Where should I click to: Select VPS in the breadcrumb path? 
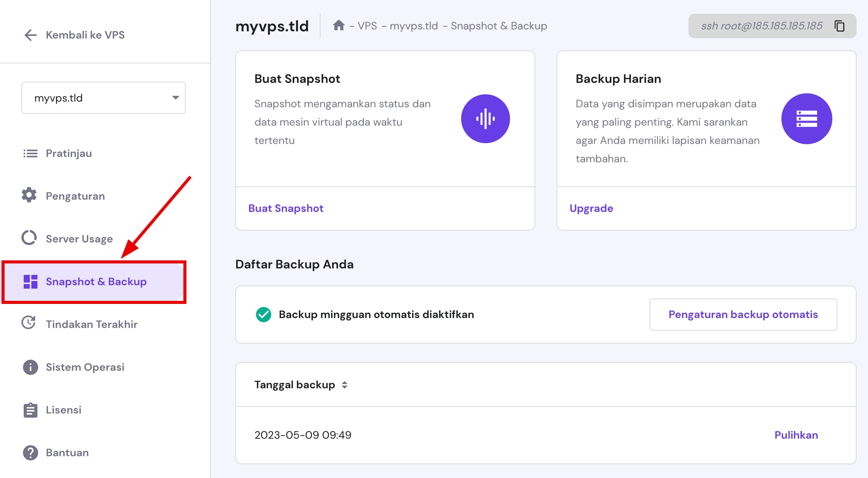368,26
